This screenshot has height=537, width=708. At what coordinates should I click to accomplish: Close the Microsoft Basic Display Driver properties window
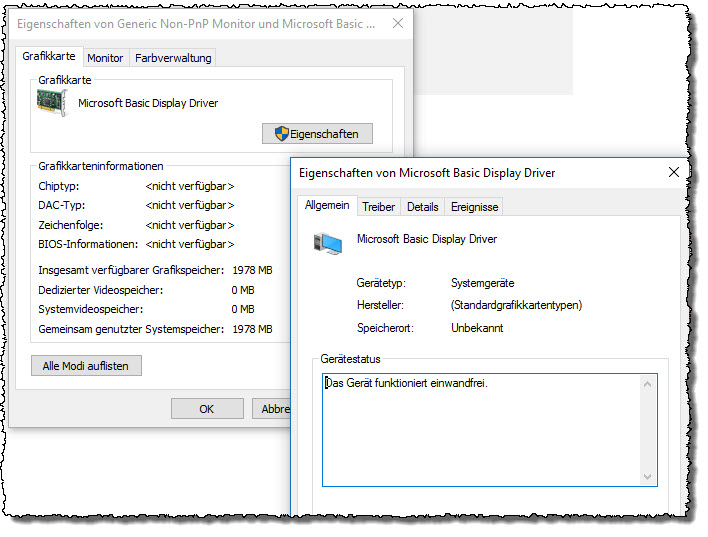click(x=674, y=172)
